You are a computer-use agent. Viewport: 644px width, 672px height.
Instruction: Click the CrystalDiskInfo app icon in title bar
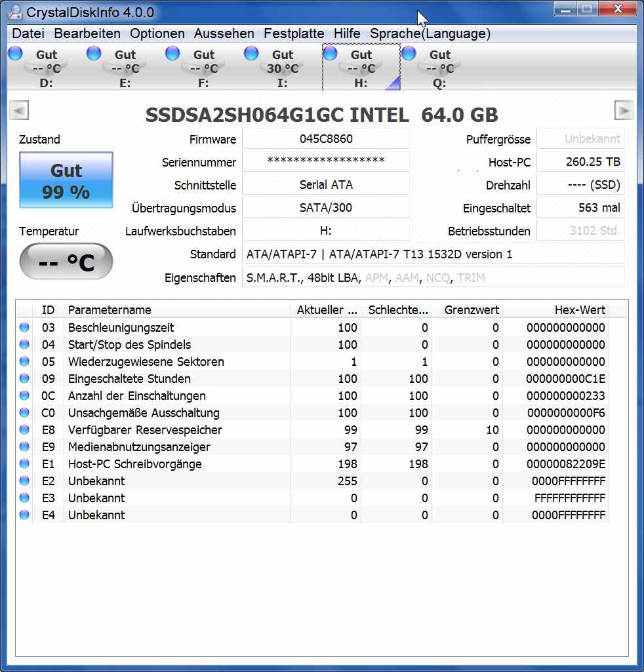[x=16, y=12]
